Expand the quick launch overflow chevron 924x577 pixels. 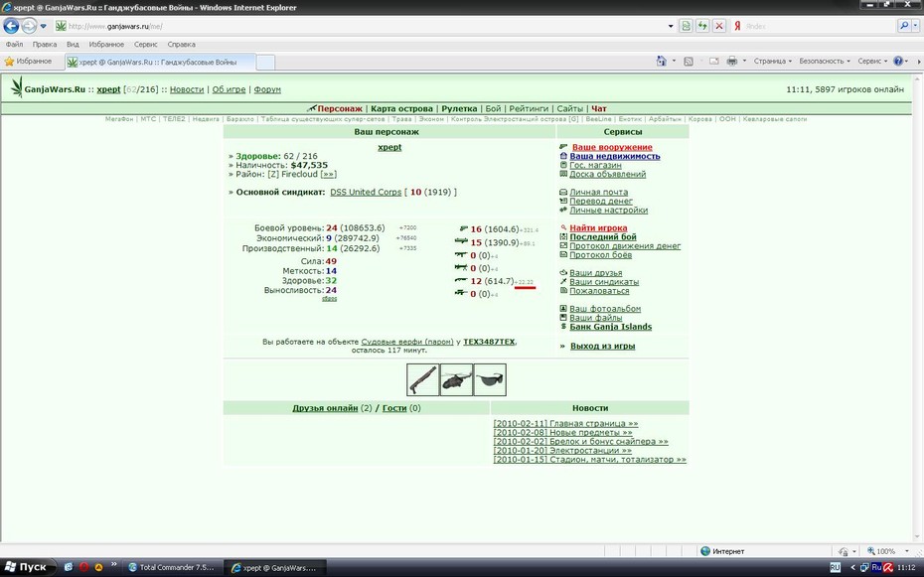tap(113, 564)
